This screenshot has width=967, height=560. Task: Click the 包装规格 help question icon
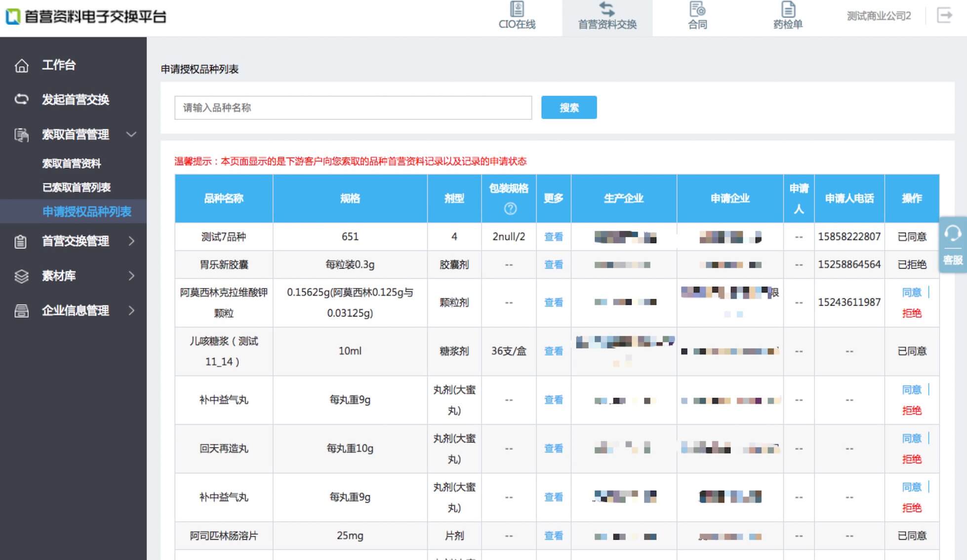pos(510,208)
